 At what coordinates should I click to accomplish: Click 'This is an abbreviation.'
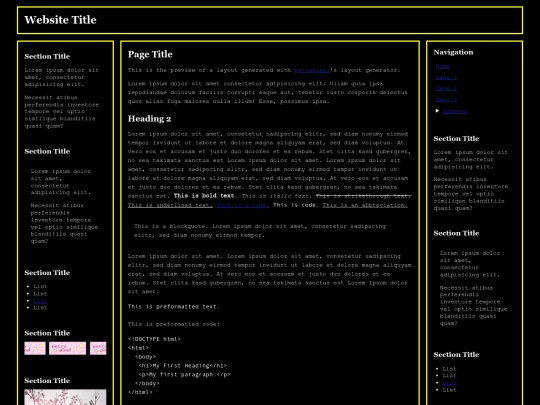[x=365, y=205]
